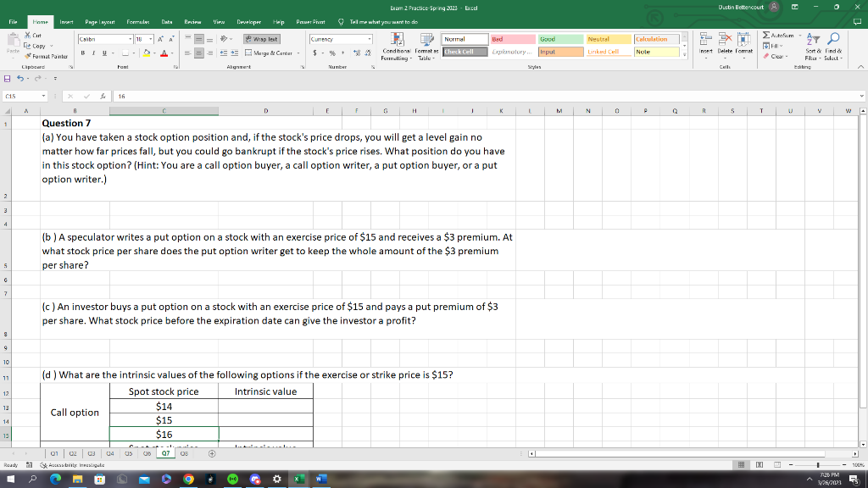Toggle Middle Align vertical alignment
The width and height of the screenshot is (868, 488).
coord(198,39)
